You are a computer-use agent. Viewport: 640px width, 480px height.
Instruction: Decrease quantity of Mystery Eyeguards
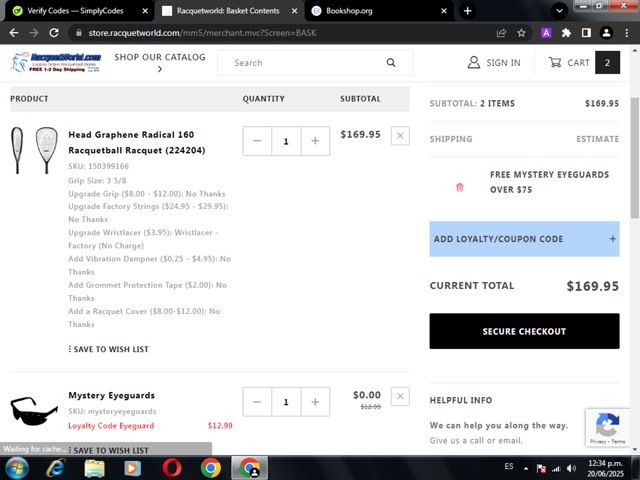pyautogui.click(x=257, y=402)
